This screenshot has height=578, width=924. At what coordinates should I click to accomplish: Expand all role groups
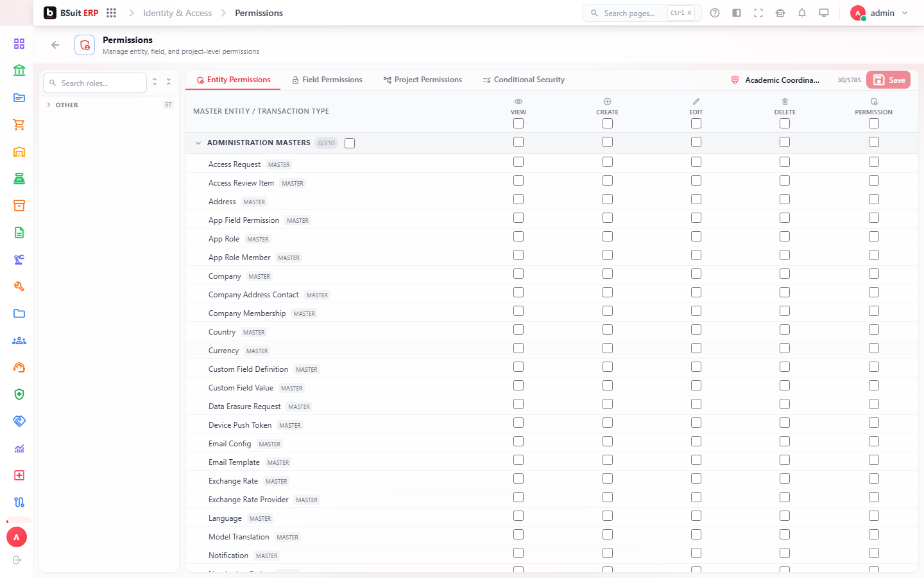(155, 82)
